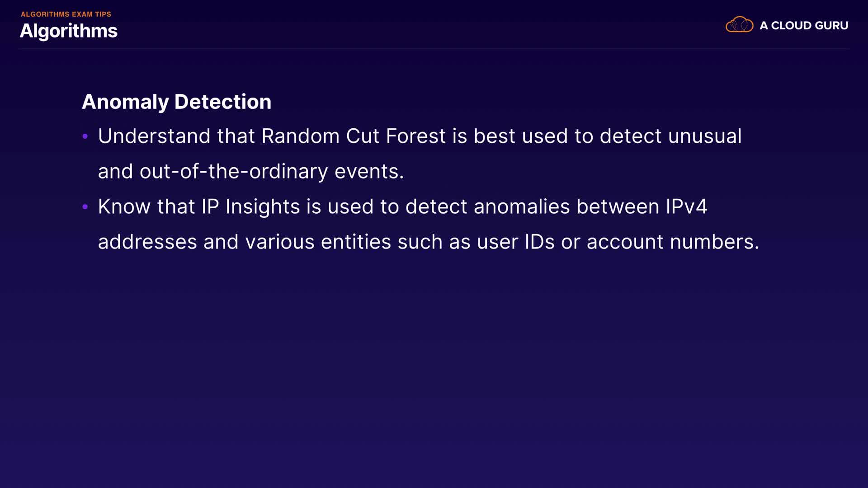
Task: Click the word unusual
Action: point(704,136)
